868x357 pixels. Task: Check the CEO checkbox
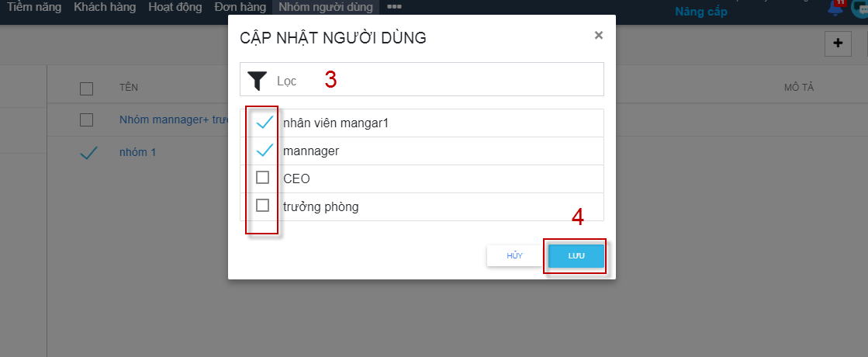pos(262,178)
